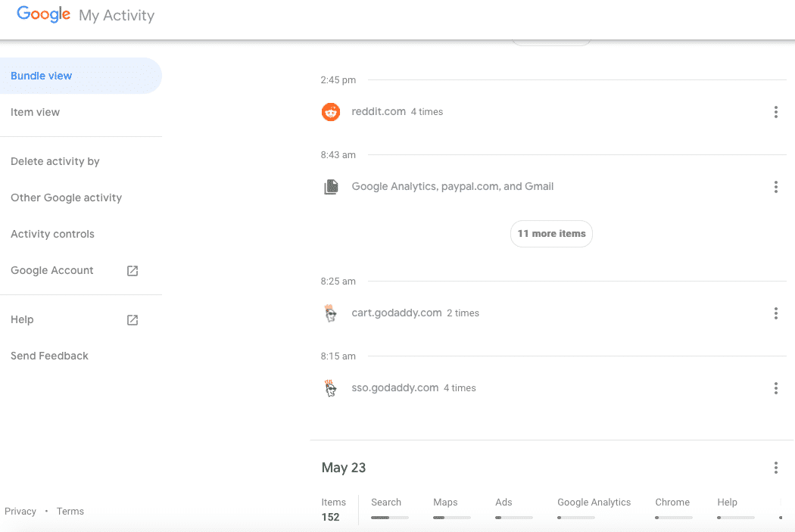This screenshot has width=795, height=532.
Task: Switch to Bundle view
Action: tap(80, 76)
